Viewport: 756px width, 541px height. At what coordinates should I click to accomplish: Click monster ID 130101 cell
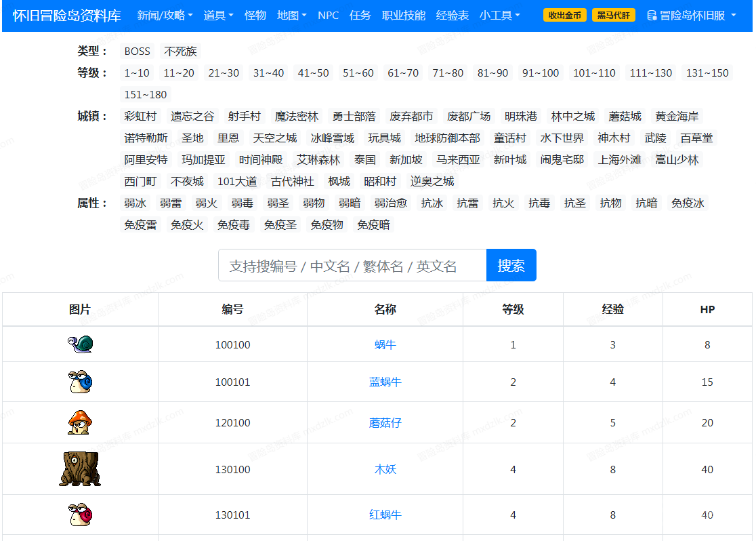click(x=232, y=515)
